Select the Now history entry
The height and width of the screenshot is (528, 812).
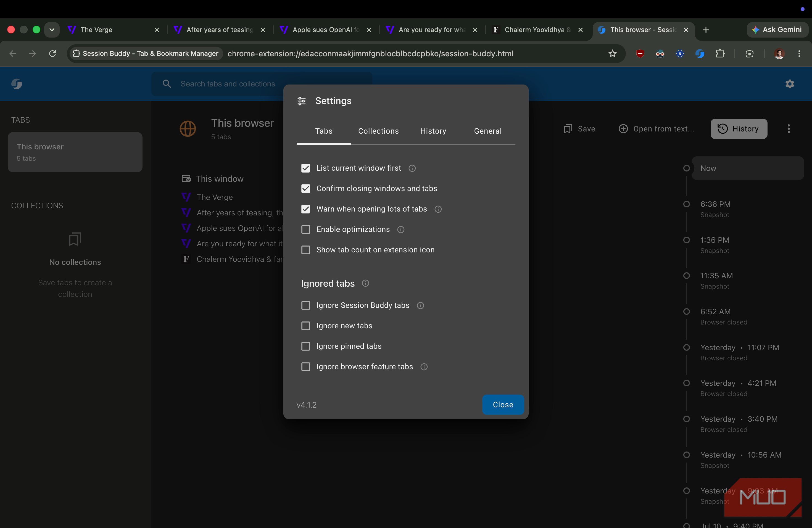(748, 168)
